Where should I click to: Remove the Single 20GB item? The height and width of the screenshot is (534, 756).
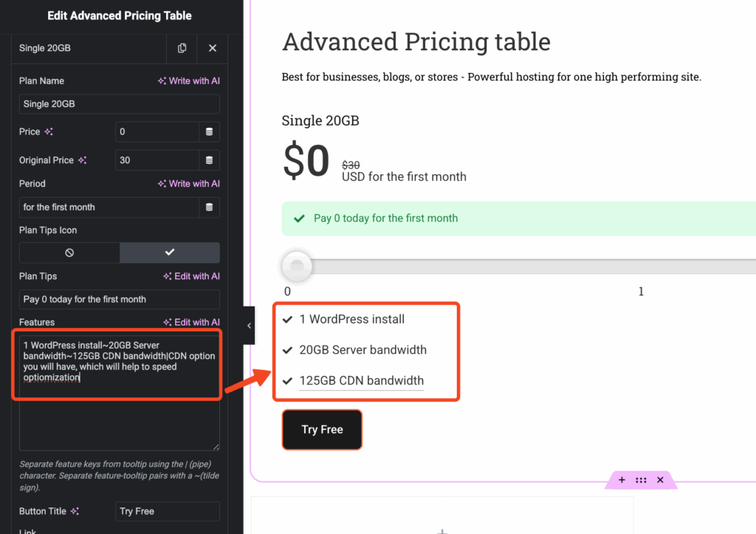pyautogui.click(x=213, y=48)
